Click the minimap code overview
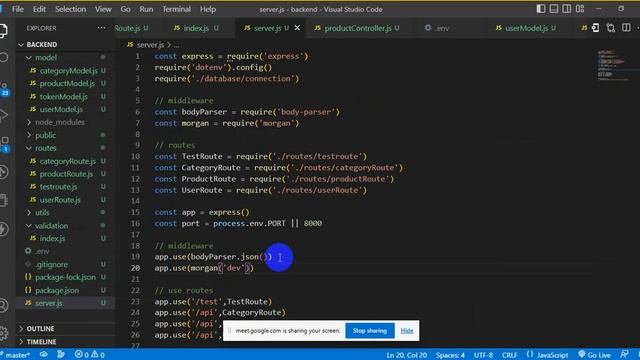The width and height of the screenshot is (640, 360). (612, 65)
